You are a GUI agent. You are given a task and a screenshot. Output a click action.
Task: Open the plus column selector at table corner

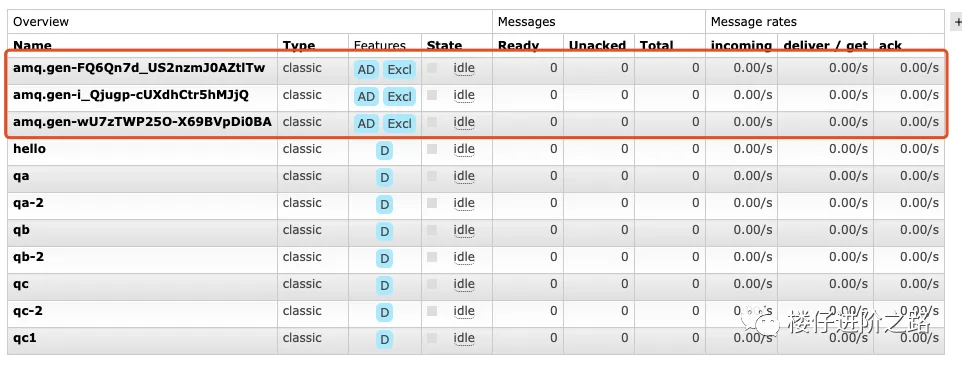click(957, 22)
